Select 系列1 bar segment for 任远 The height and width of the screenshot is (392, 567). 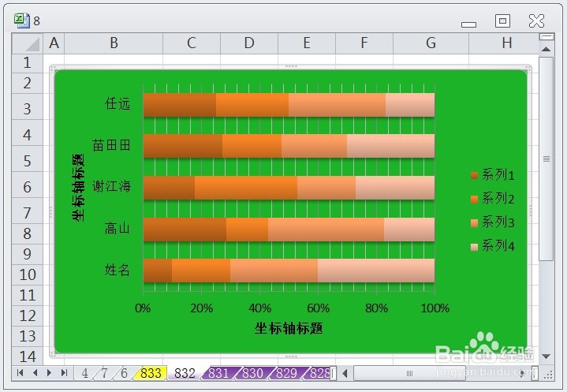pyautogui.click(x=180, y=105)
